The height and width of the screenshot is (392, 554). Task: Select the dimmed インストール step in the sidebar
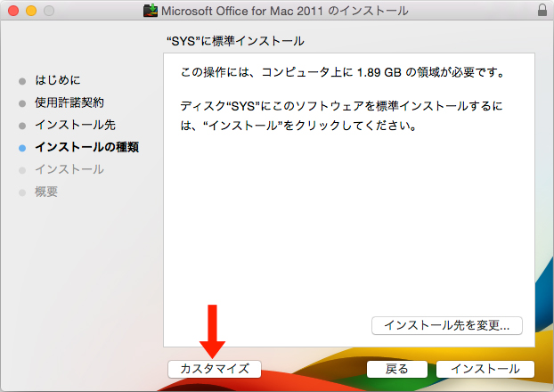pos(69,169)
